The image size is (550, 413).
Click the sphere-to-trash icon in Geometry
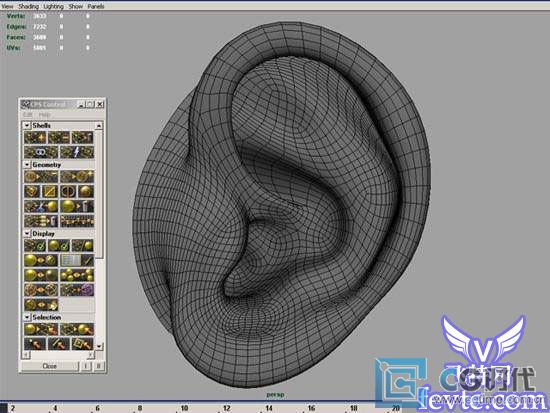coord(77,206)
